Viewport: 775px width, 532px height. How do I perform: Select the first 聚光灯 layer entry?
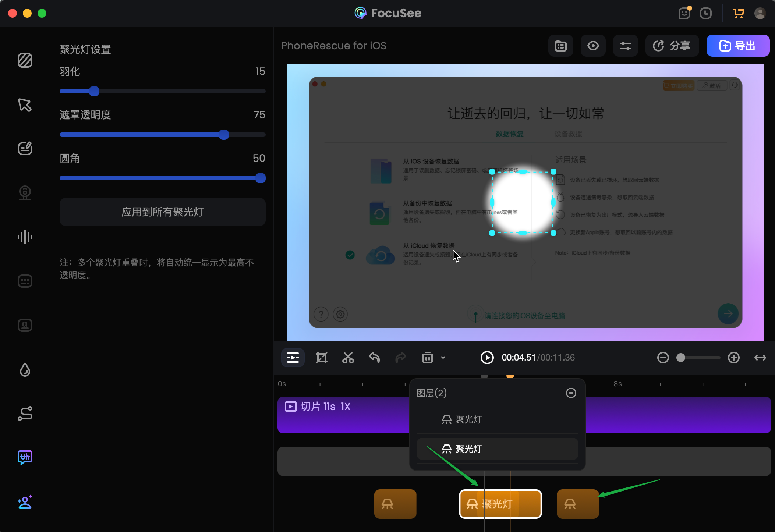[497, 419]
